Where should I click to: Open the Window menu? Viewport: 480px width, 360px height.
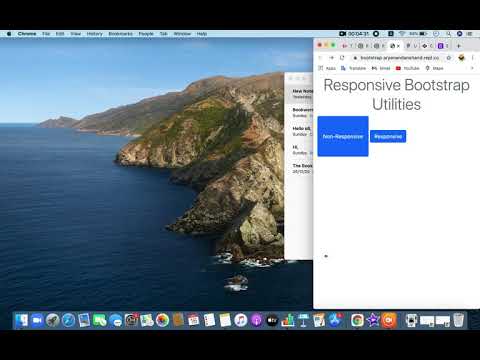coord(182,34)
